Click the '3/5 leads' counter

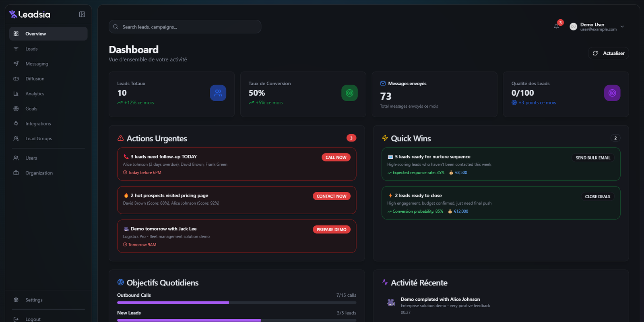347,313
